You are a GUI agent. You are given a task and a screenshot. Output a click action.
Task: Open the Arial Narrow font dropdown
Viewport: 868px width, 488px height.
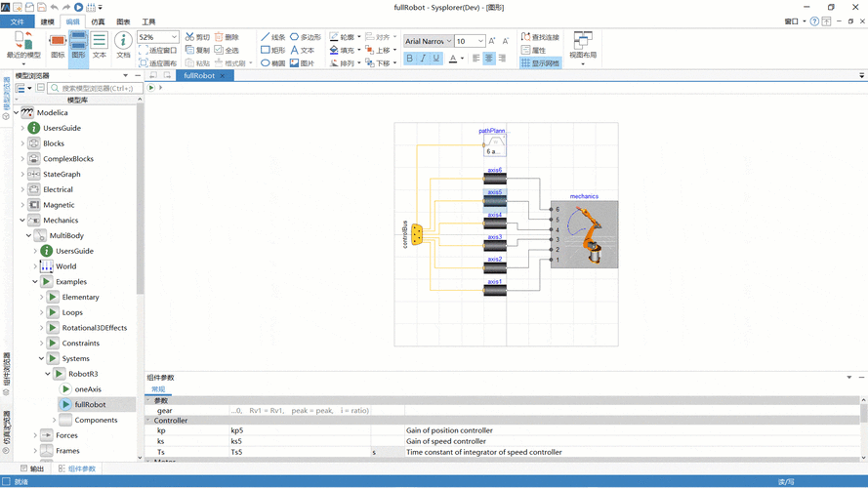coord(448,41)
